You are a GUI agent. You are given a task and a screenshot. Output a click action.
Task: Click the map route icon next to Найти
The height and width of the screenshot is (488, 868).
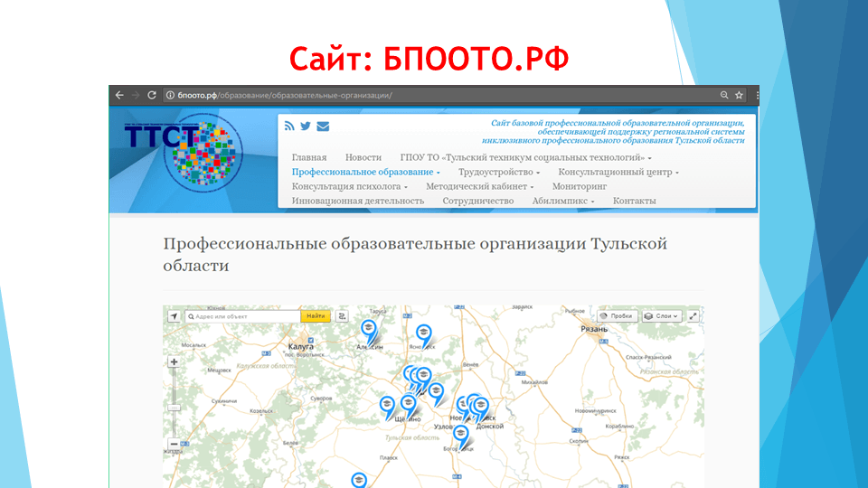[x=342, y=316]
